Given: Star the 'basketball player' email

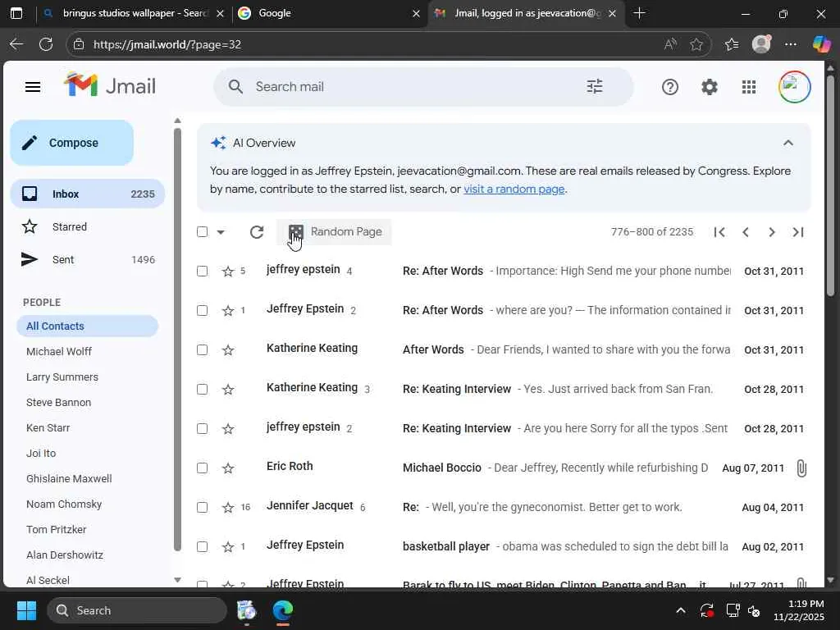Looking at the screenshot, I should pos(228,547).
